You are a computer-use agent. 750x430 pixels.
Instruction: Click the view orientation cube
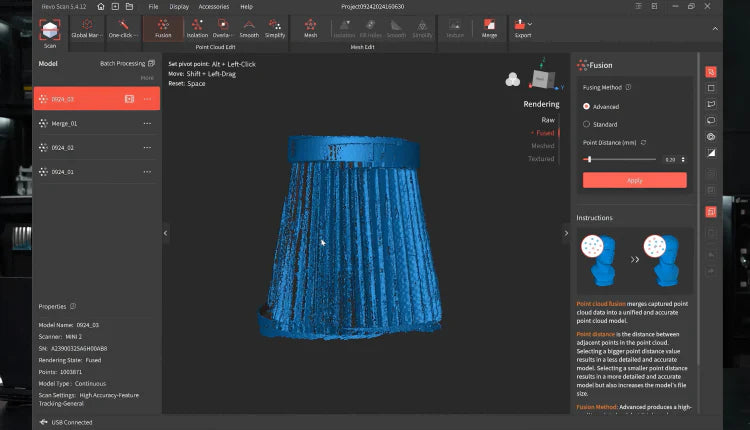543,79
